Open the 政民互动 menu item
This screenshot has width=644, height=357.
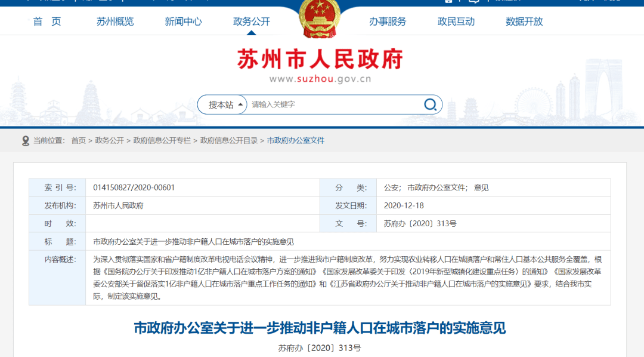[x=456, y=21]
